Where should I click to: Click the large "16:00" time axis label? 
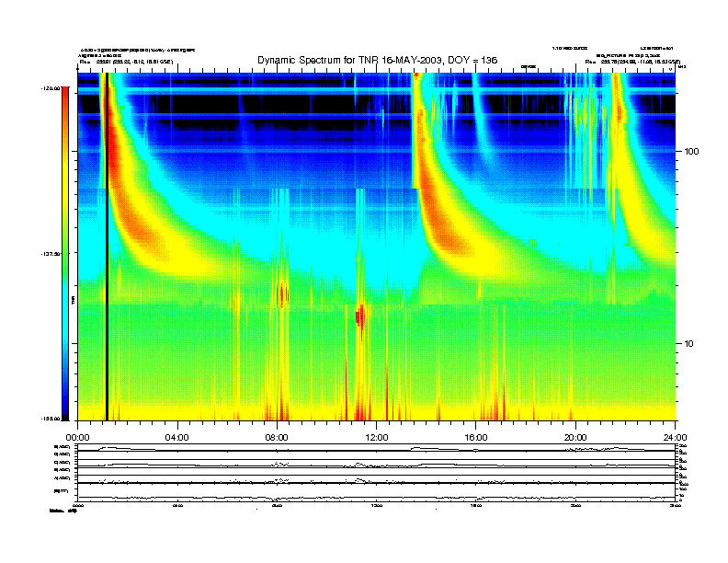point(476,438)
